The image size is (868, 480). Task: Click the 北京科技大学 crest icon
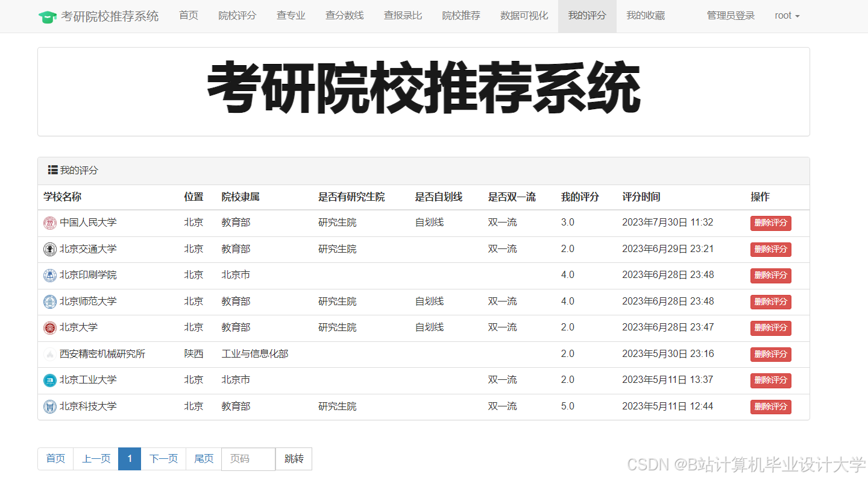click(50, 406)
